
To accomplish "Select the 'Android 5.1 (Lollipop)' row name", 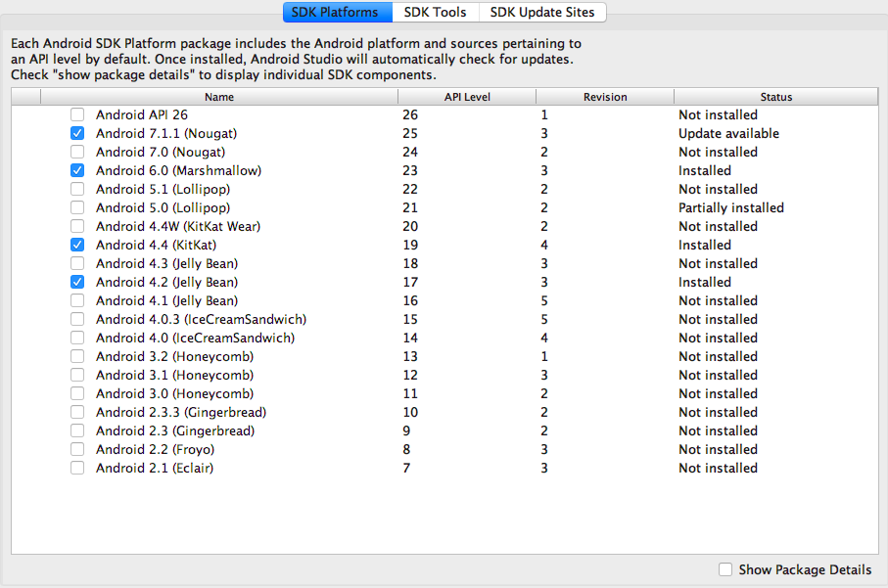I will click(x=164, y=189).
